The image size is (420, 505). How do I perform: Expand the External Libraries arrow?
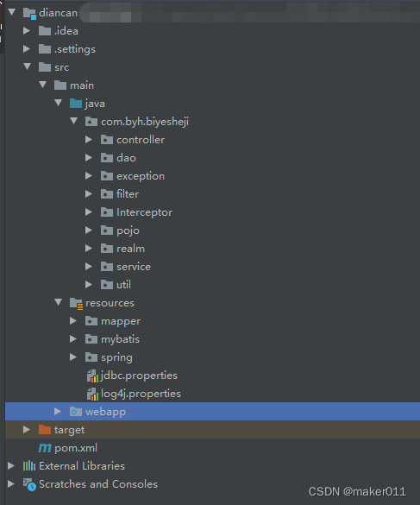(x=11, y=465)
